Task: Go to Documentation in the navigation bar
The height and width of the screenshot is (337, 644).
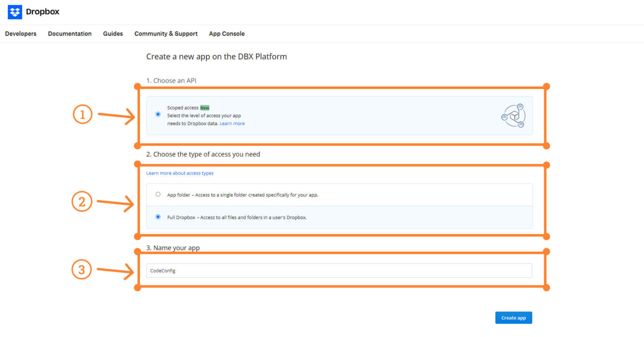Action: click(x=70, y=34)
